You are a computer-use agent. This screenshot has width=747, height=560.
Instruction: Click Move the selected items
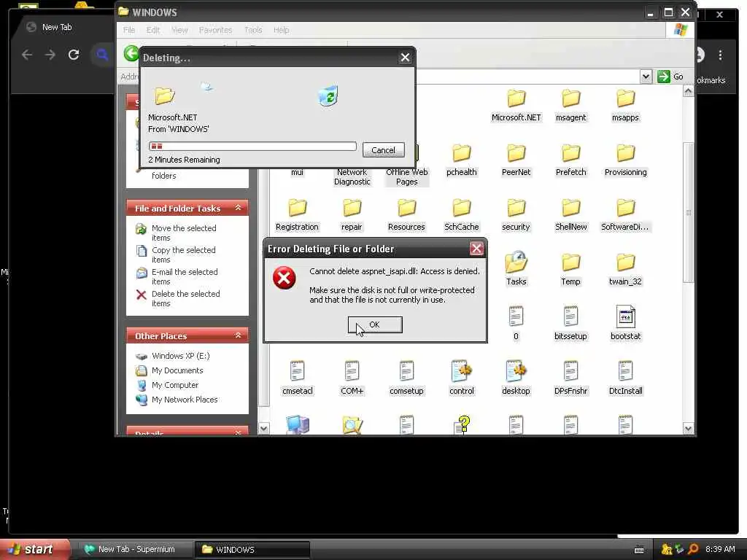click(x=184, y=233)
